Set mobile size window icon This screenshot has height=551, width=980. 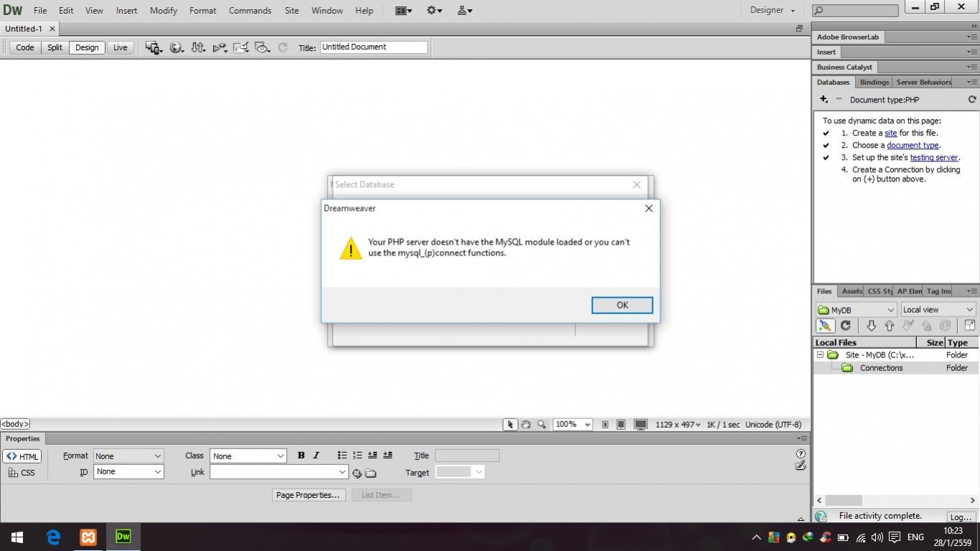605,425
